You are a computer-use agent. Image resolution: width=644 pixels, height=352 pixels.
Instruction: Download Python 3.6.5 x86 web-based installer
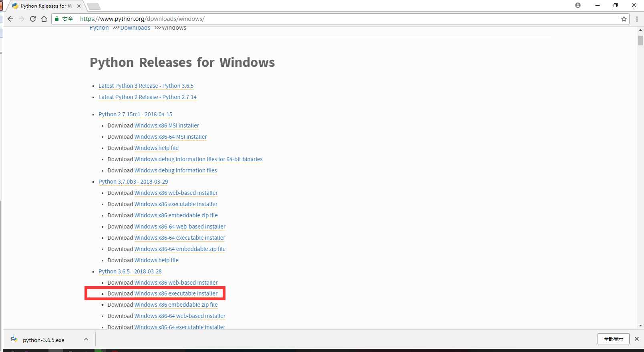tap(176, 283)
